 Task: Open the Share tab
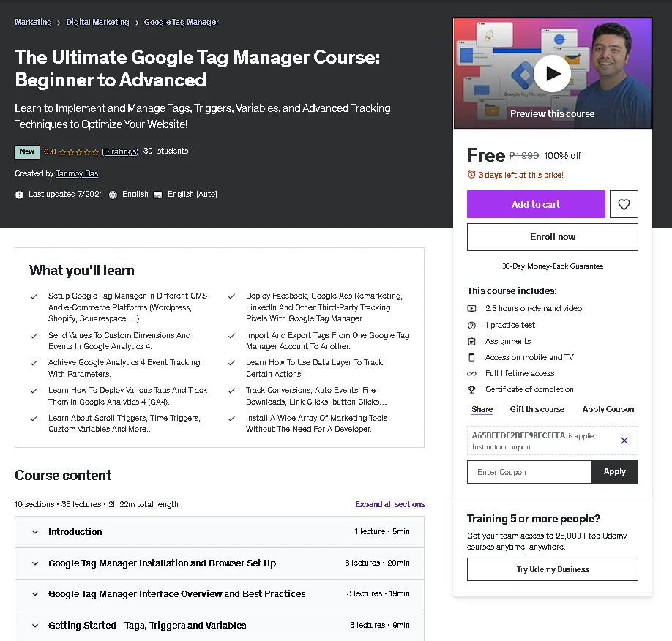click(482, 409)
